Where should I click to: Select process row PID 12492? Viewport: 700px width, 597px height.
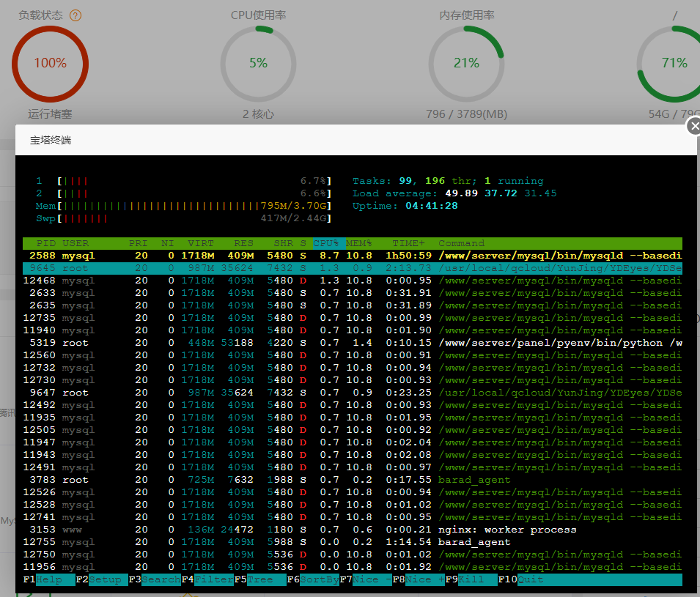(353, 405)
